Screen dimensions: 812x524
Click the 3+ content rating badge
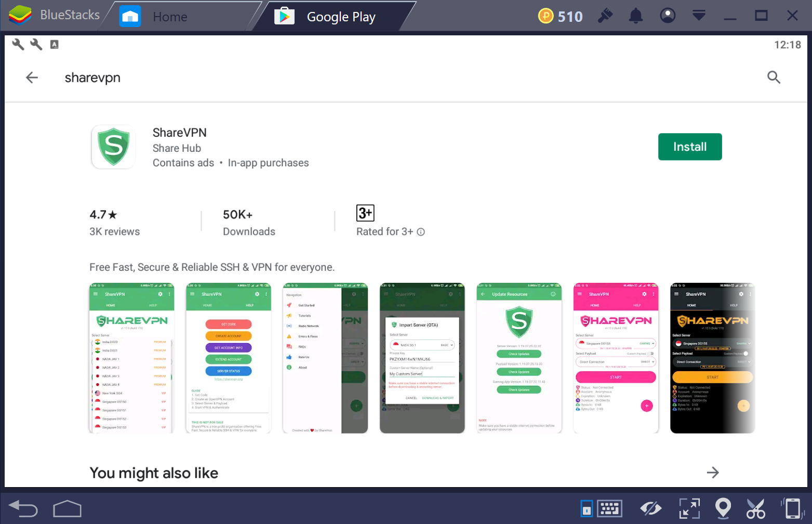click(365, 213)
